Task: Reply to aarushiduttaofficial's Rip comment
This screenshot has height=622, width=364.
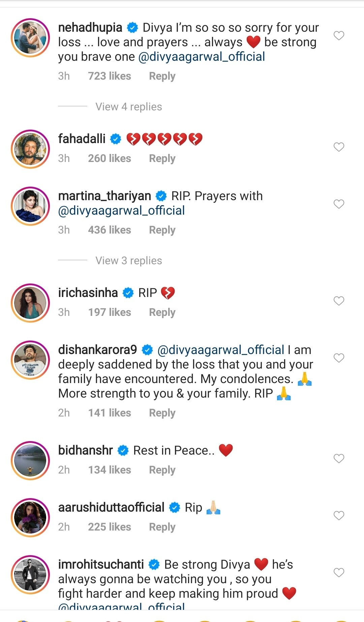Action: (x=162, y=527)
